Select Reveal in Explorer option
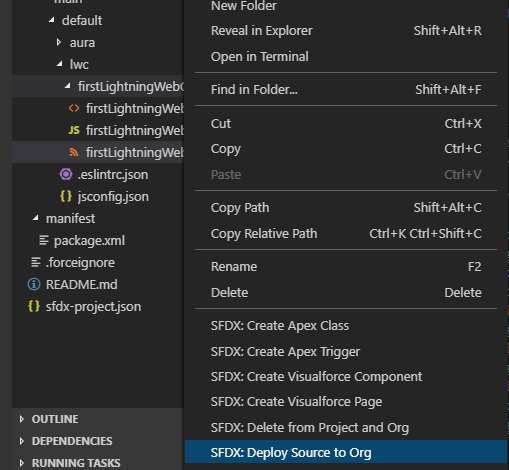Viewport: 509px width, 470px height. (x=346, y=31)
